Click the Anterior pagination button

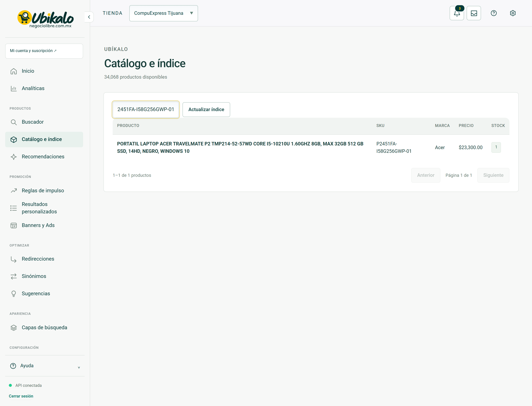coord(426,175)
